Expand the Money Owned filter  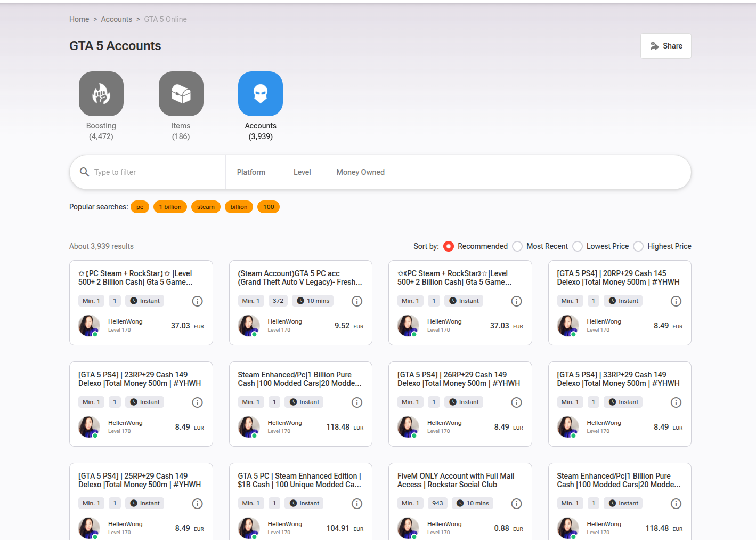click(x=360, y=172)
